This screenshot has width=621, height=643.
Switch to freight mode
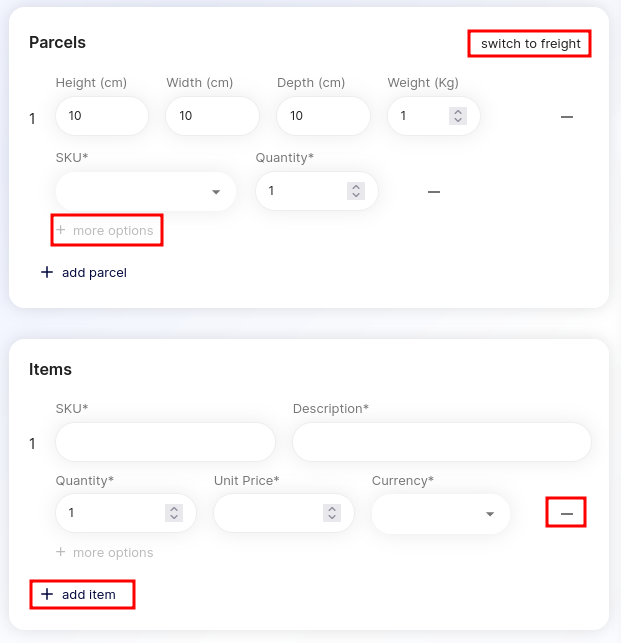[x=530, y=43]
